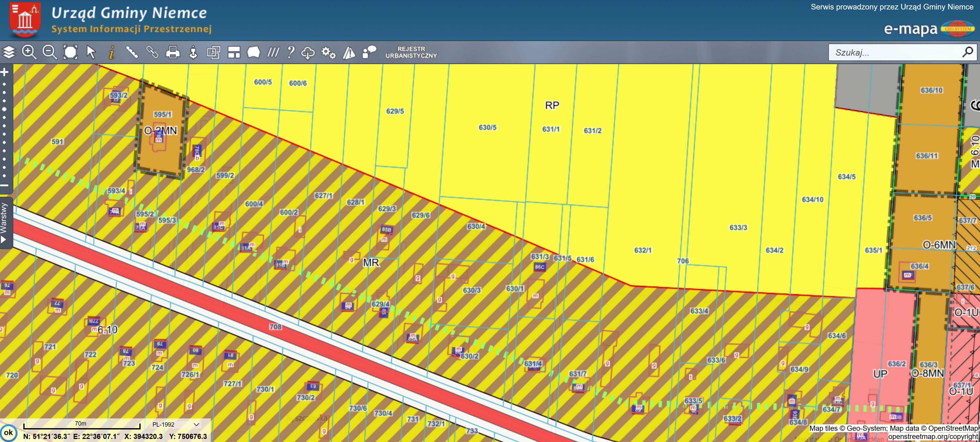Click parcel label 720
Viewport: 980px width, 442px height.
12,375
